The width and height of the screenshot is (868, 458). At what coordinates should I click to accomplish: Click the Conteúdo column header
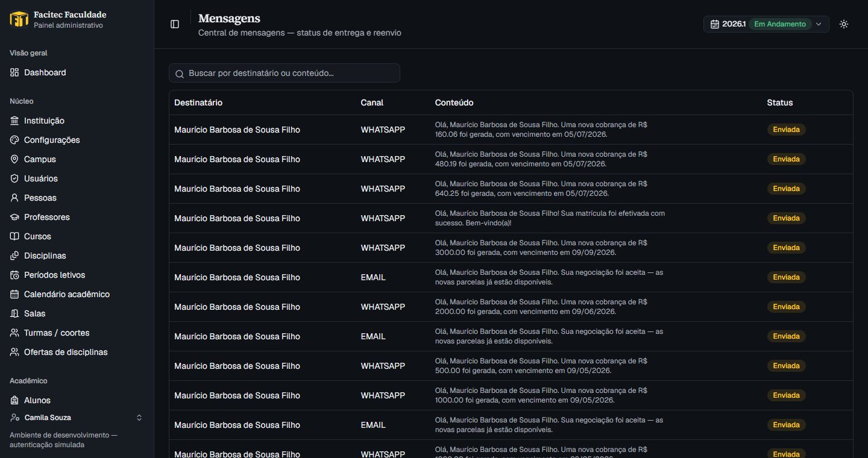[454, 102]
